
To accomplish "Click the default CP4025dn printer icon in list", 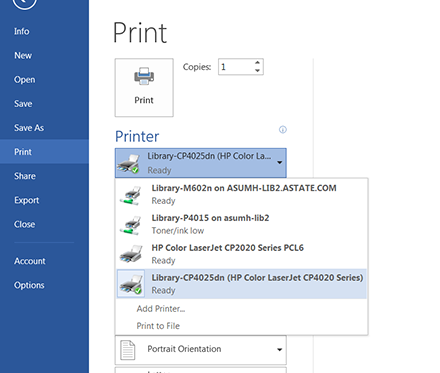I will 131,284.
